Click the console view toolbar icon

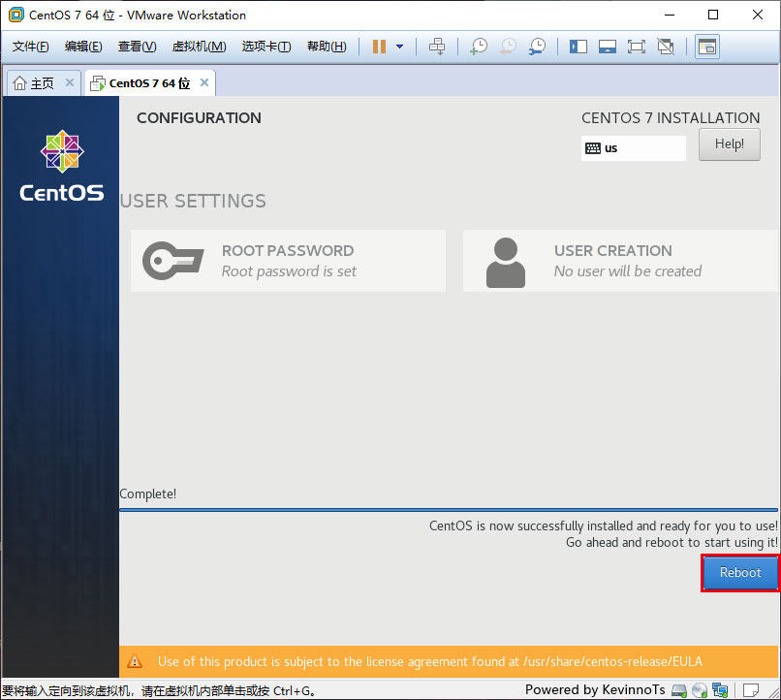click(x=707, y=47)
